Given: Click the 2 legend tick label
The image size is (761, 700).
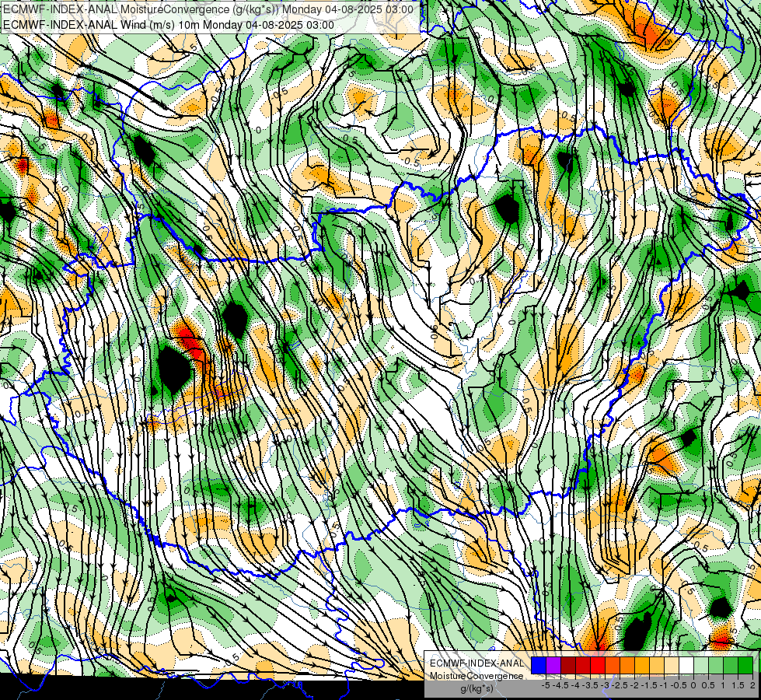Looking at the screenshot, I should point(752,685).
